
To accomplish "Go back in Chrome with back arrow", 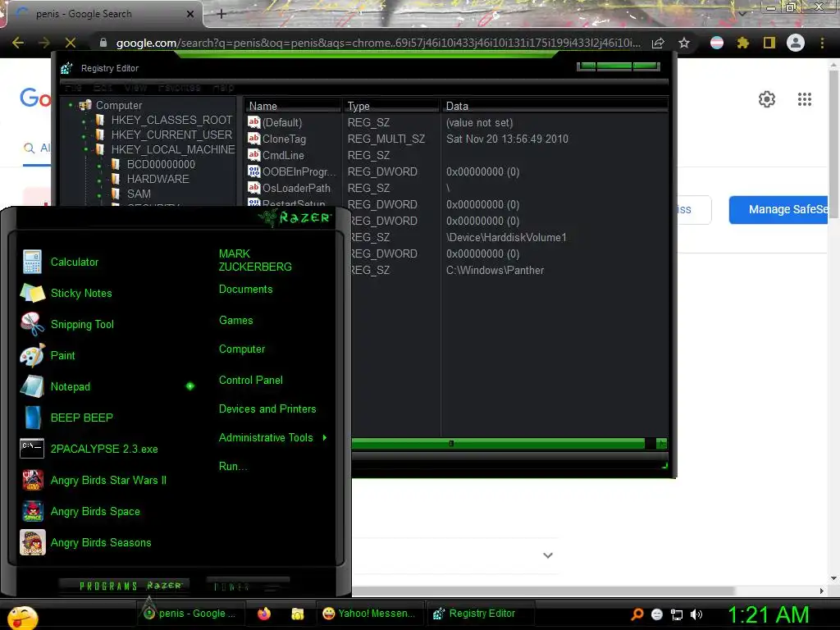I will pos(18,43).
